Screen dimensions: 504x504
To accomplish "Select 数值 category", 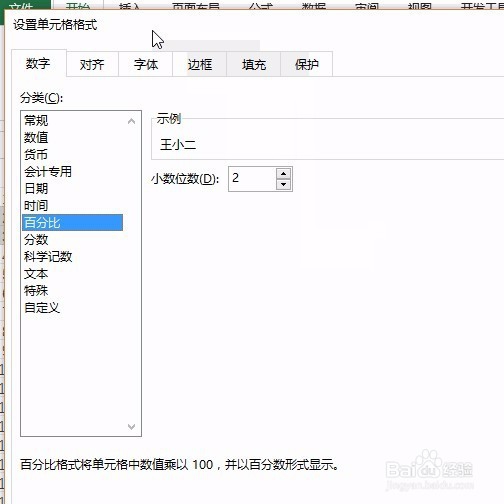I will (x=73, y=137).
